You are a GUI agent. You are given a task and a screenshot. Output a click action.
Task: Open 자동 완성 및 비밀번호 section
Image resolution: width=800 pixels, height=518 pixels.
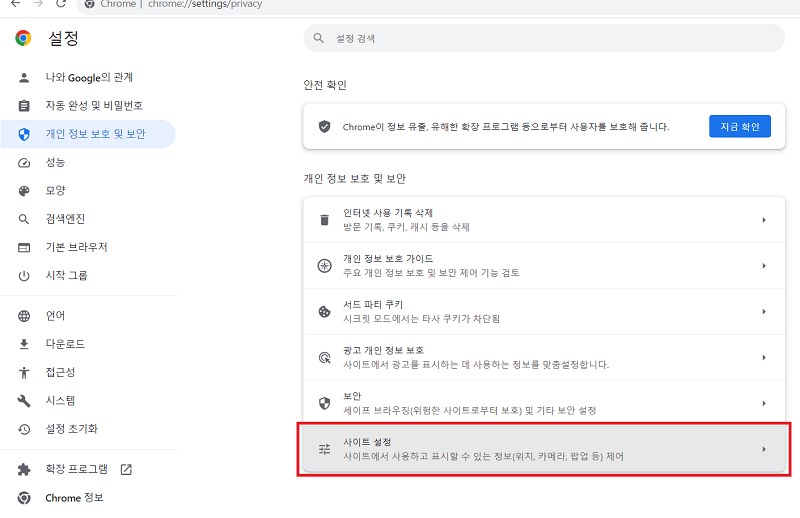coord(94,106)
